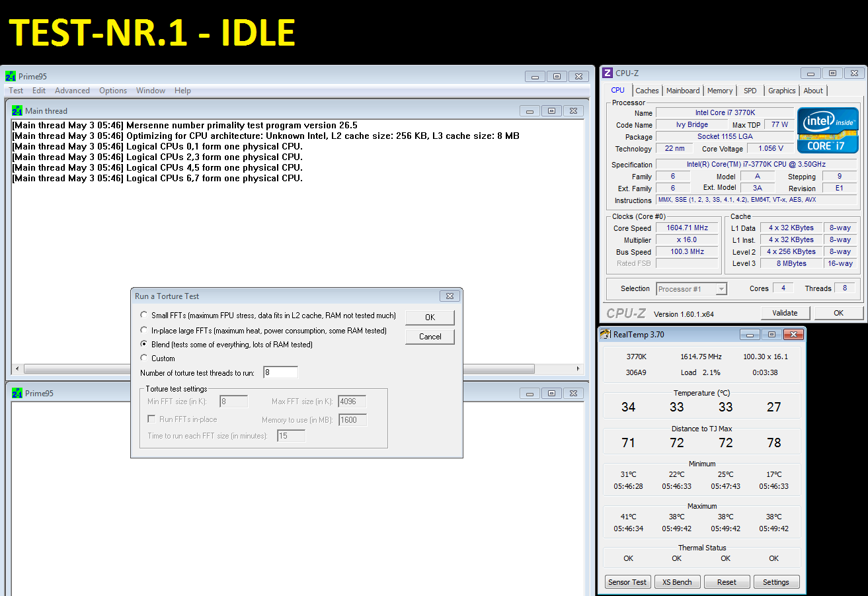Switch to the Memory tab in CPU-Z
The image size is (868, 596).
click(x=720, y=91)
